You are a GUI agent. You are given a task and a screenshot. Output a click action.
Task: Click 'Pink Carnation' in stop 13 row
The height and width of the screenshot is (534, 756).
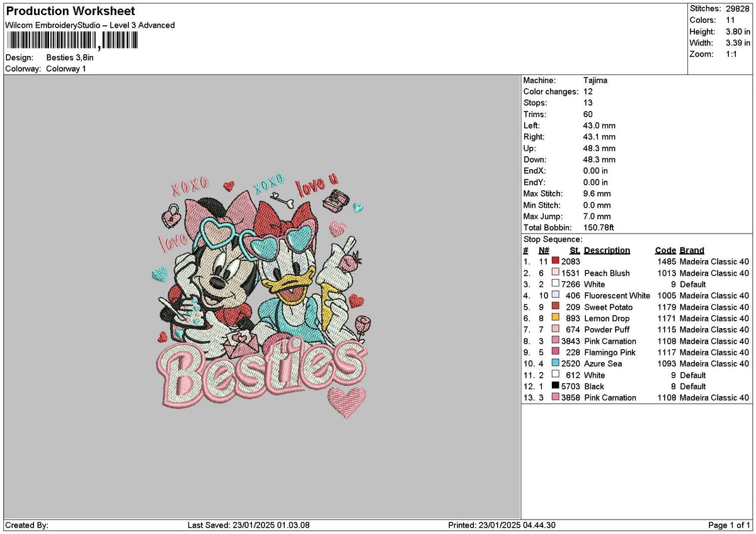610,397
